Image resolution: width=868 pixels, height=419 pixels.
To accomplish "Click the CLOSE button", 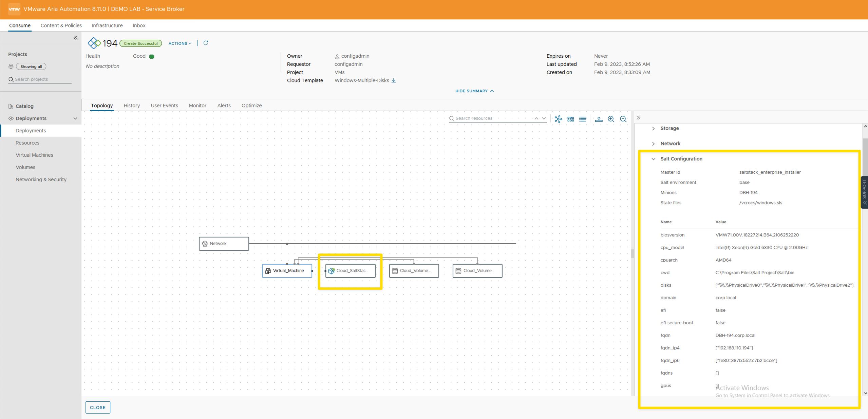I will pos(98,407).
